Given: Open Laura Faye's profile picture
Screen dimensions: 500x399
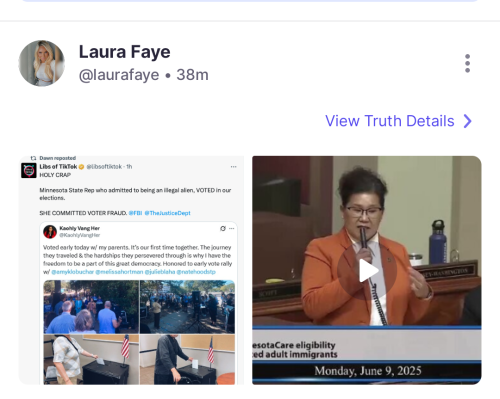Looking at the screenshot, I should point(42,63).
